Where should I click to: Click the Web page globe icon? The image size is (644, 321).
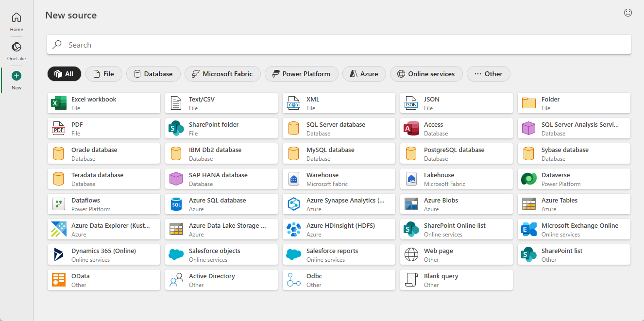click(x=411, y=254)
